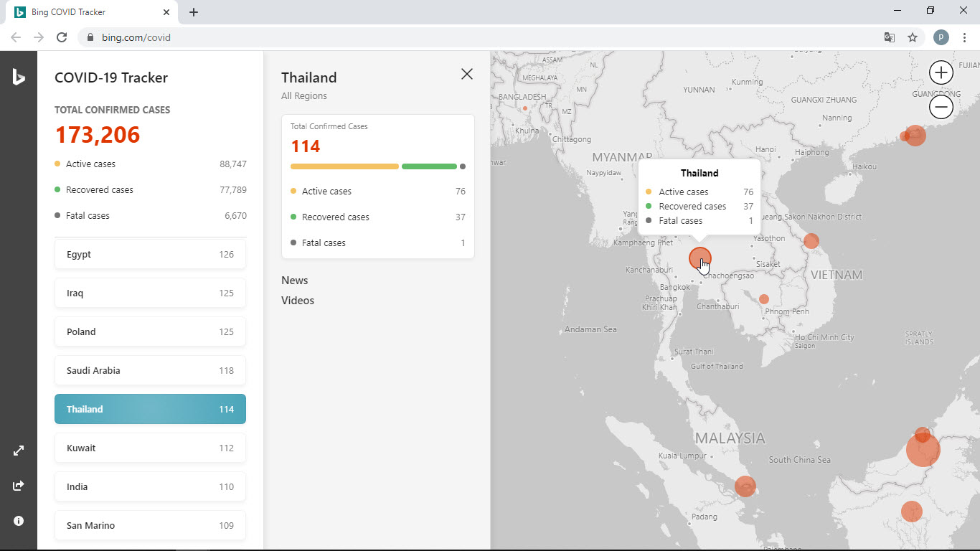Image resolution: width=980 pixels, height=551 pixels.
Task: Select Egypt in the country list
Action: 150,254
